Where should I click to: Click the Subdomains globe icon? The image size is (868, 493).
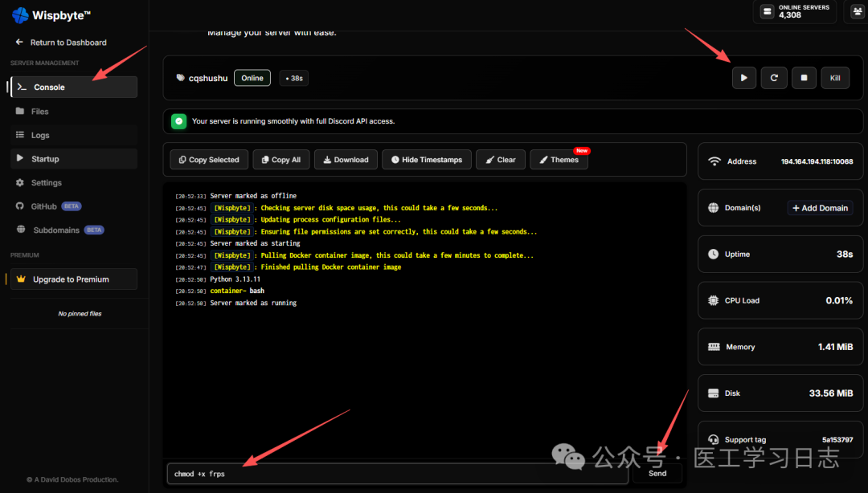[21, 230]
